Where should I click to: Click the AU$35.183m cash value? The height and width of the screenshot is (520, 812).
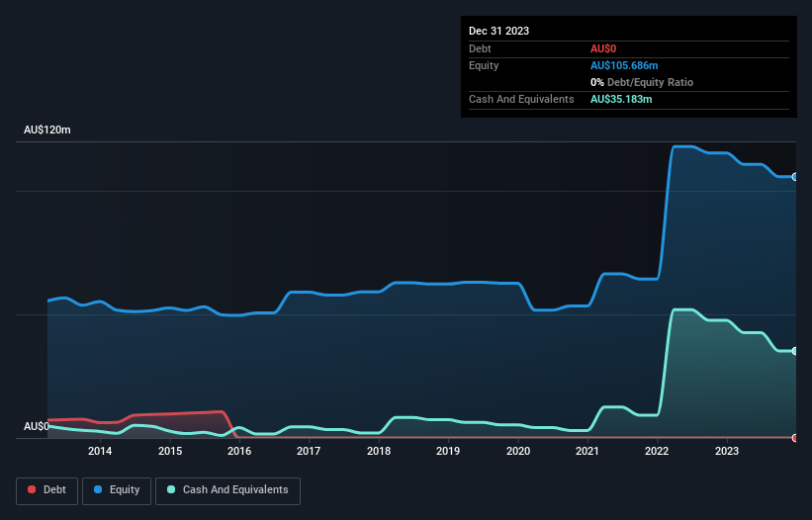click(x=621, y=99)
